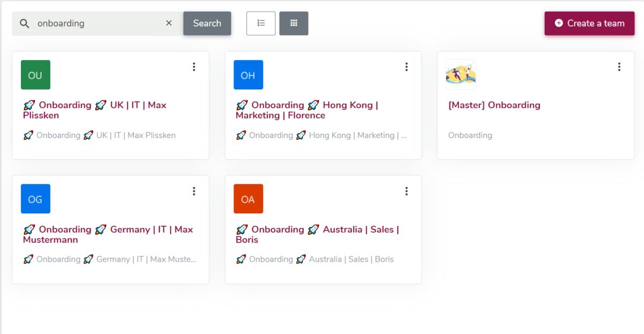The width and height of the screenshot is (644, 334).
Task: Click the plus icon on Create a team
Action: click(559, 23)
